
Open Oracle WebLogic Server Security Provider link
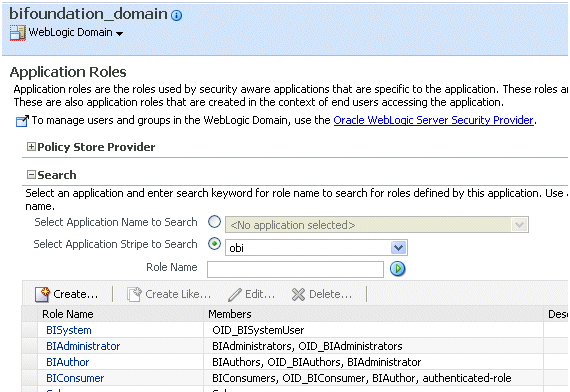point(433,120)
